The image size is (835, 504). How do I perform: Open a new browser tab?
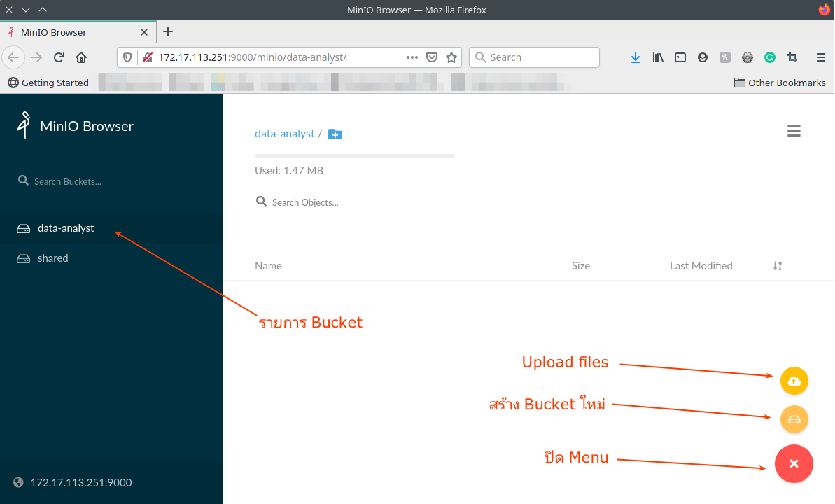pyautogui.click(x=168, y=31)
